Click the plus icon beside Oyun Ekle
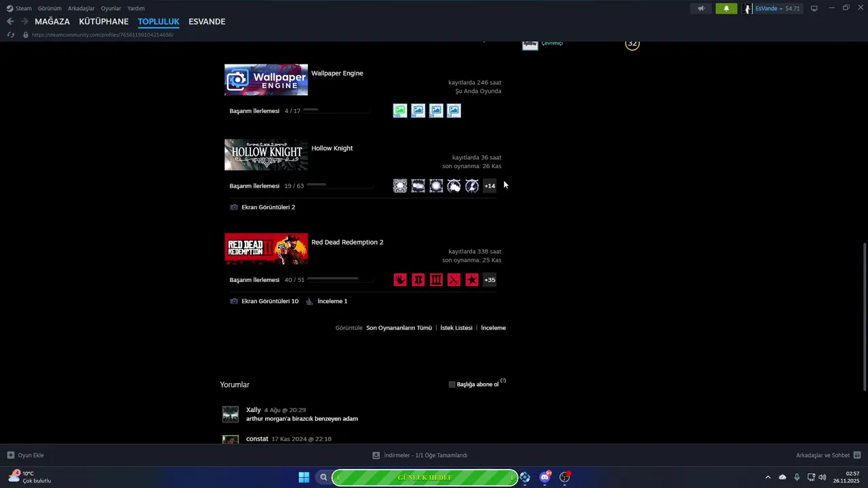 coord(11,455)
